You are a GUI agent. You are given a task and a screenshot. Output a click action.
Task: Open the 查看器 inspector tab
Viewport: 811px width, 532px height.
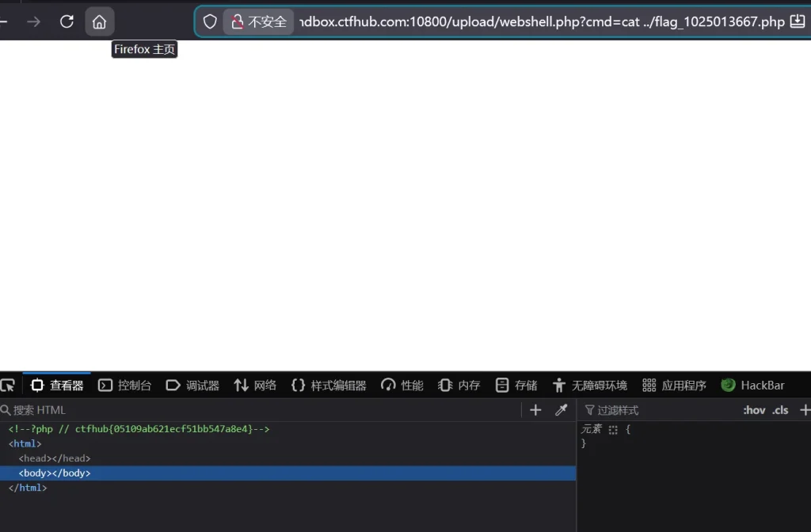point(57,386)
